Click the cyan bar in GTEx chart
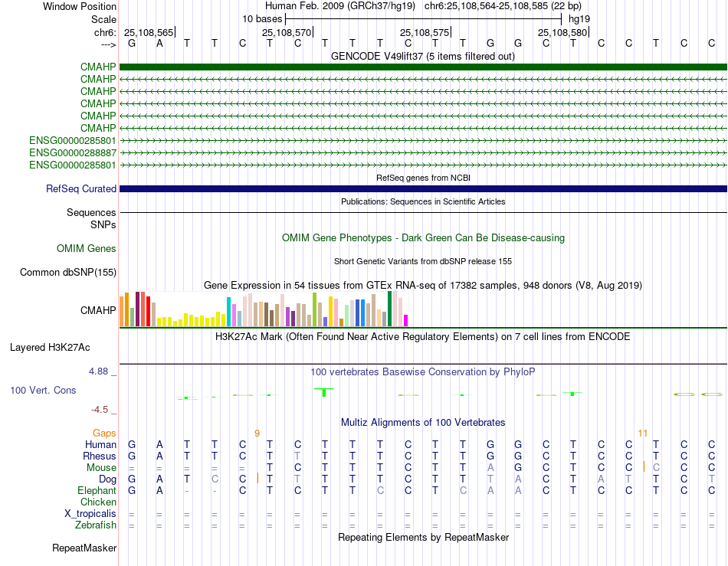Image resolution: width=728 pixels, height=566 pixels. point(228,312)
